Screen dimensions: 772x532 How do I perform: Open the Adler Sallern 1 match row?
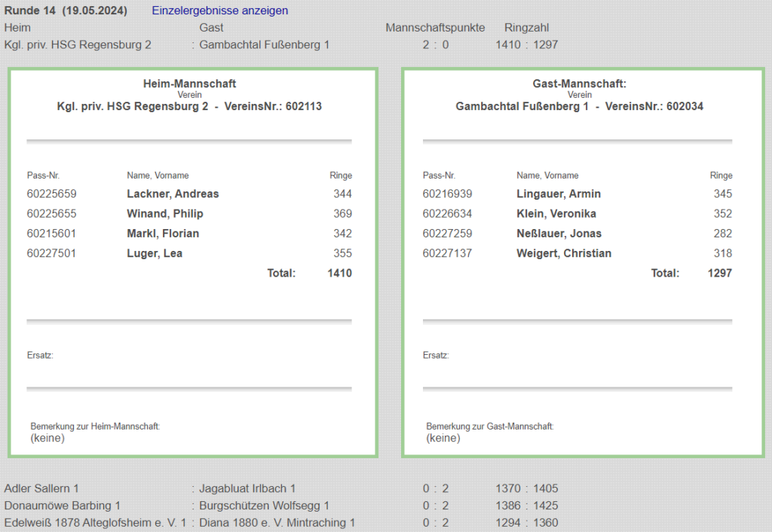[x=41, y=488]
